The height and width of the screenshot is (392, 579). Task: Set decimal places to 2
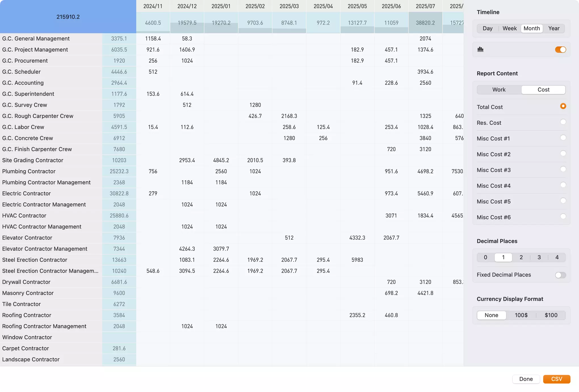click(521, 257)
